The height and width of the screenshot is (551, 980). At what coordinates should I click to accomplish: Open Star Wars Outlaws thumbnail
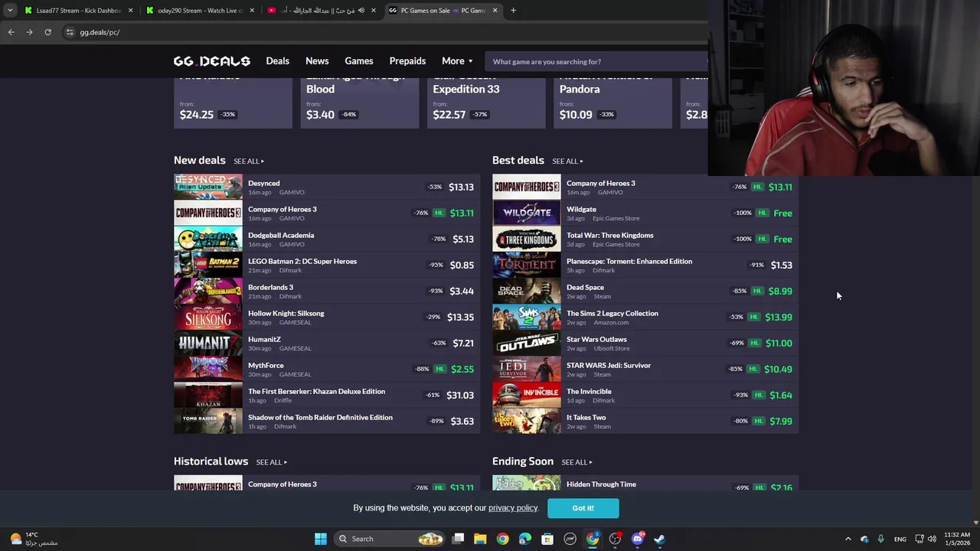coord(526,343)
